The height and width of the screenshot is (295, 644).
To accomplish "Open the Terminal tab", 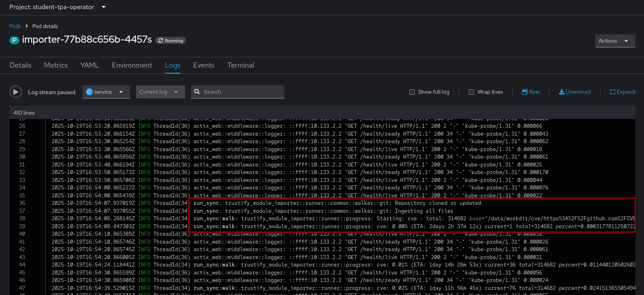I will tap(241, 65).
